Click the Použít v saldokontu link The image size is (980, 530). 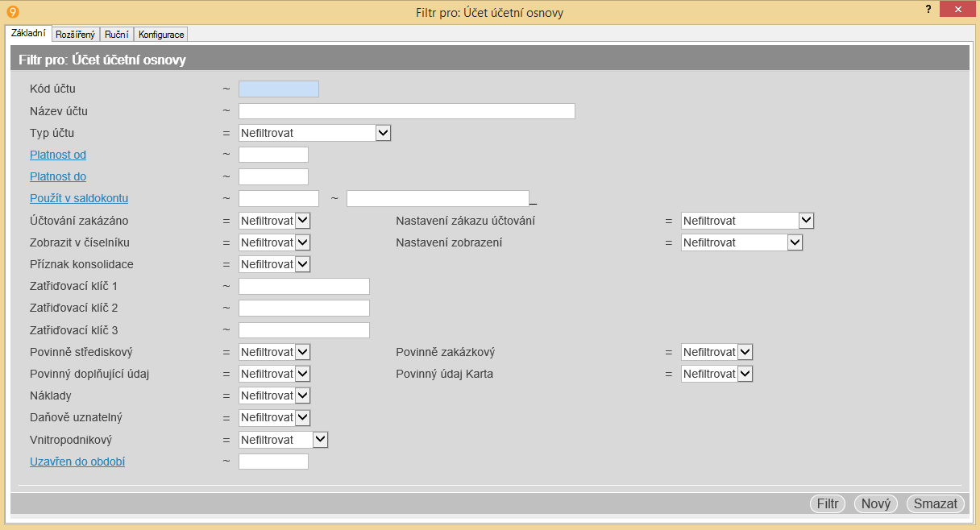(79, 198)
